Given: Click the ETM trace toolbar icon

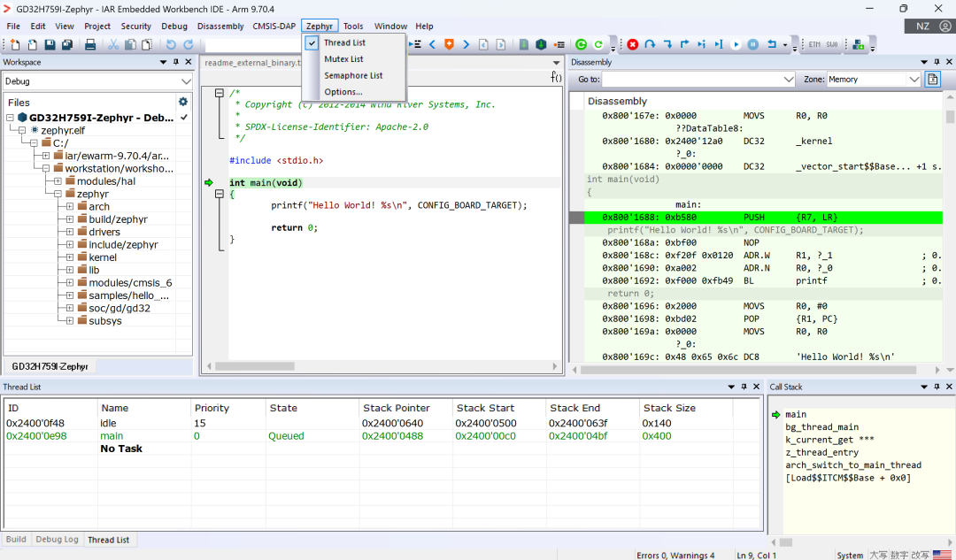Looking at the screenshot, I should coord(814,44).
